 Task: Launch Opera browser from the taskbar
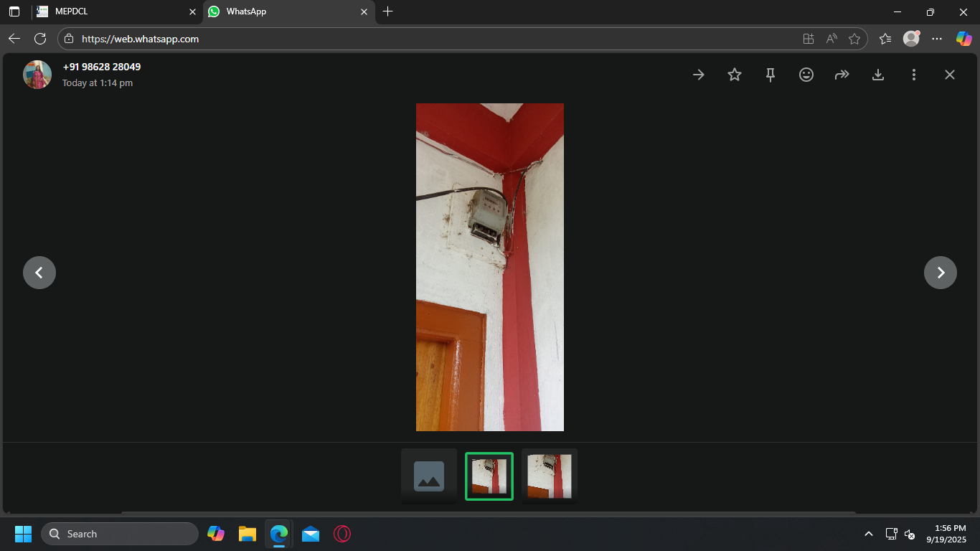342,534
